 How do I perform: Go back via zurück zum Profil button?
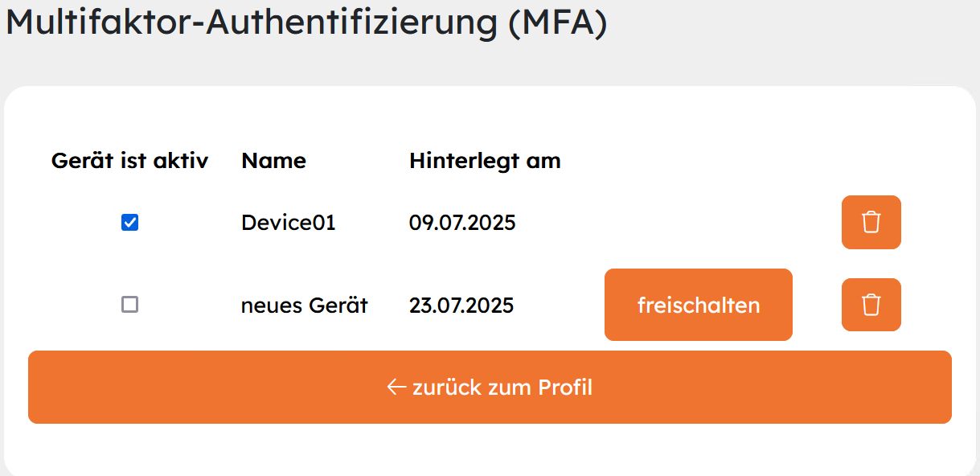click(490, 388)
